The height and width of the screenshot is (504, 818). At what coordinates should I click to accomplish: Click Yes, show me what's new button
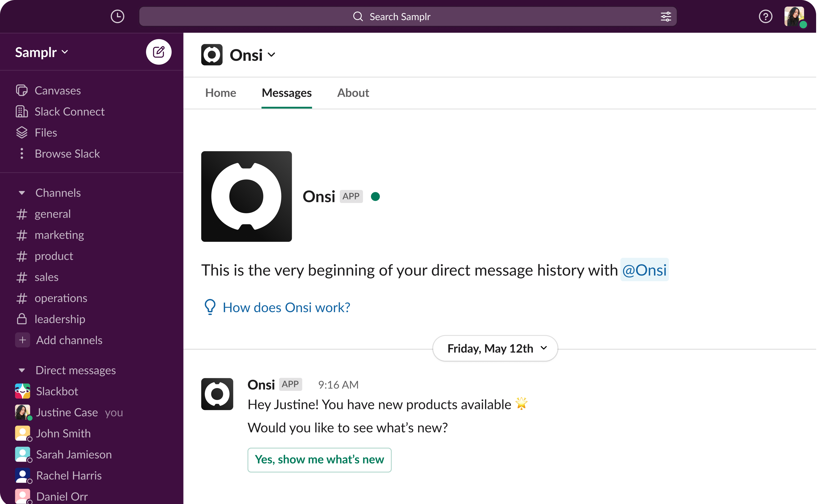coord(319,460)
